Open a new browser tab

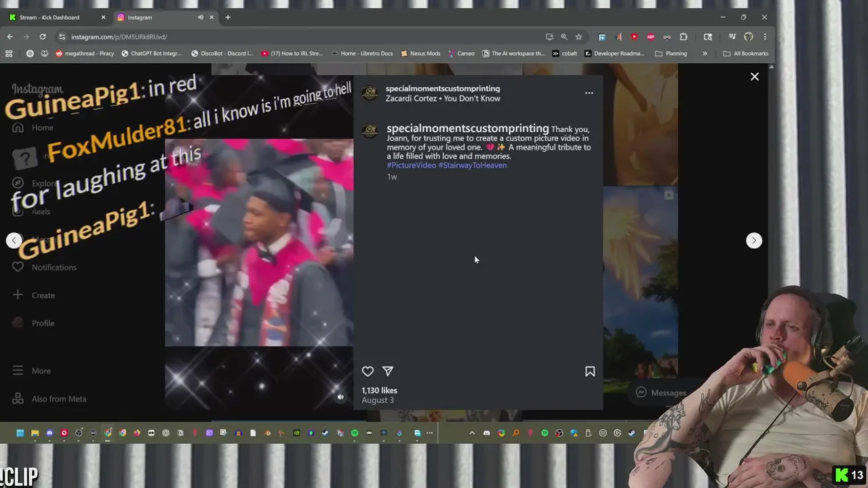click(x=228, y=17)
